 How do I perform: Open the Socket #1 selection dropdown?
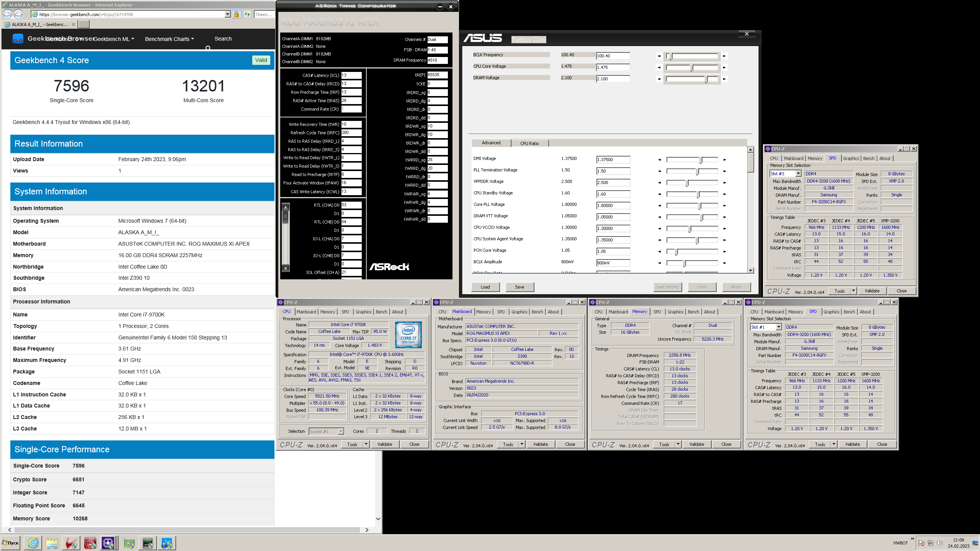point(341,431)
